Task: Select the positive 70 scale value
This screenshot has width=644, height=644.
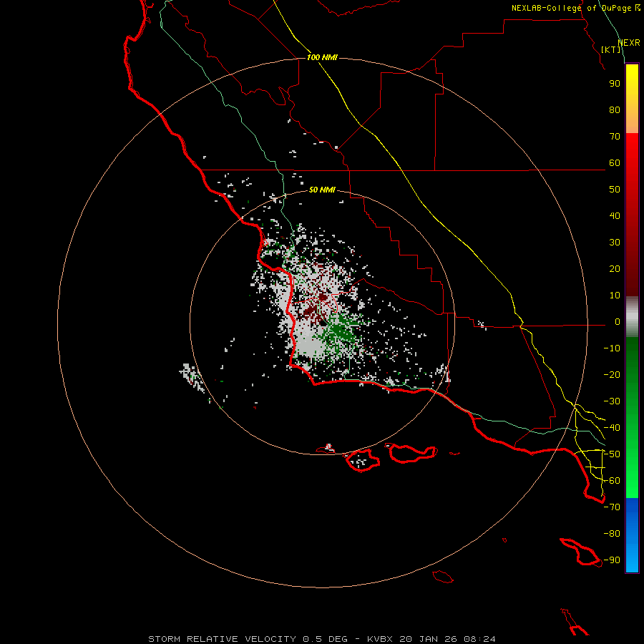Action: tap(615, 137)
